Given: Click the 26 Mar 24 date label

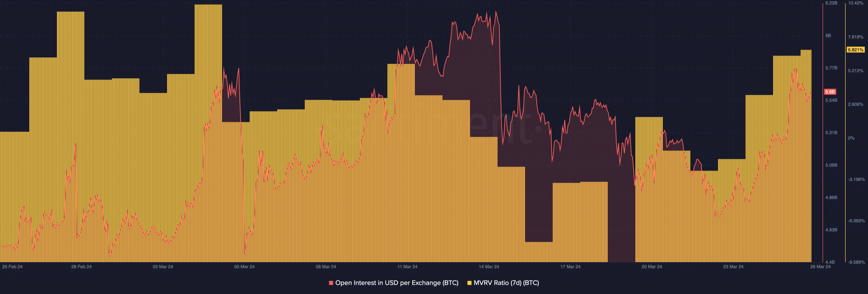Looking at the screenshot, I should click(x=820, y=267).
